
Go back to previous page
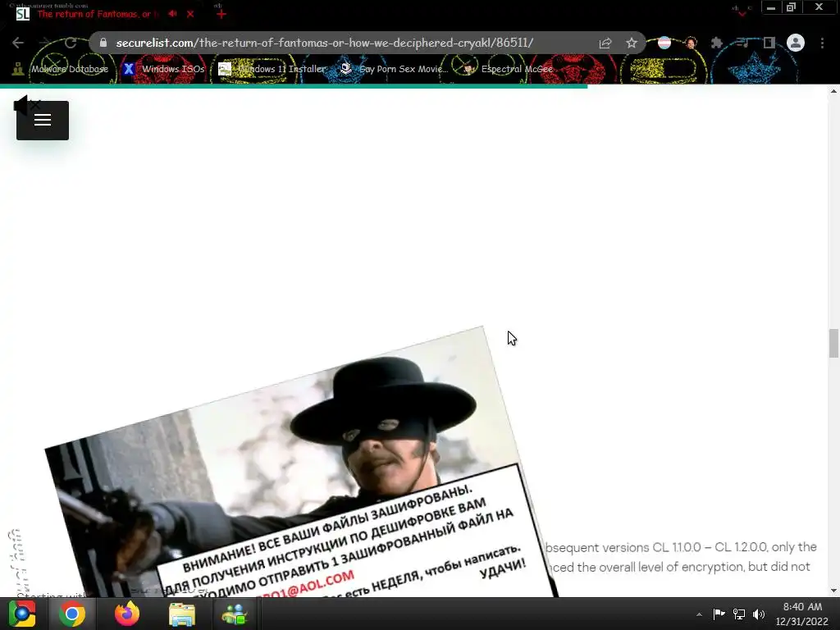18,43
